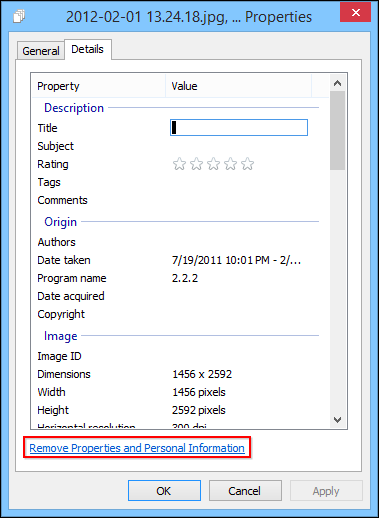The height and width of the screenshot is (518, 379).
Task: Select the Date taken value
Action: [236, 260]
